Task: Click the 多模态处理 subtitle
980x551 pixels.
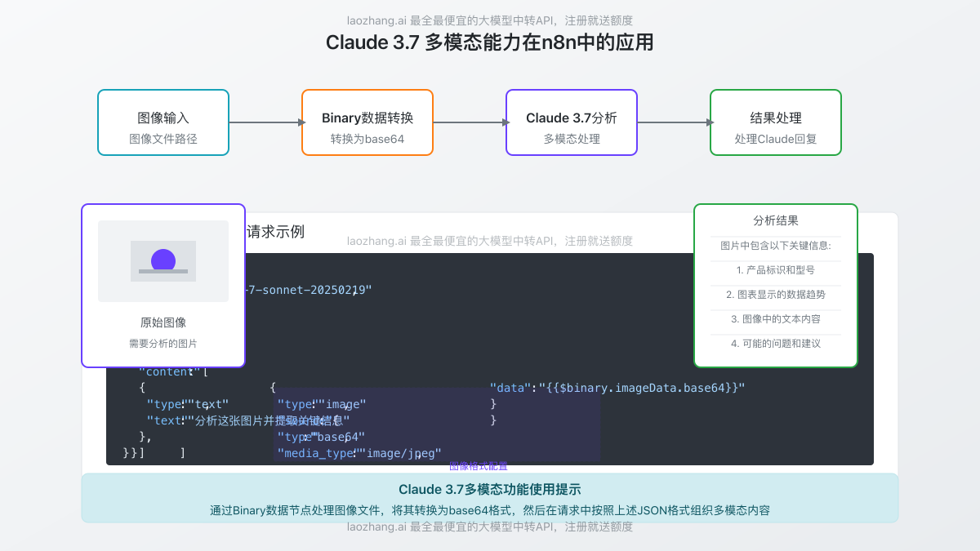Action: click(572, 139)
